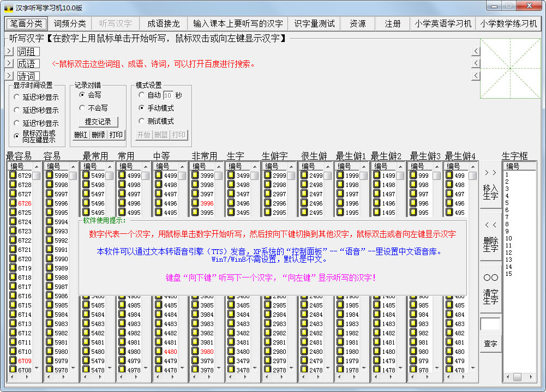546x392 pixels.
Task: Click 打印 button under 记录对错
Action: click(116, 135)
